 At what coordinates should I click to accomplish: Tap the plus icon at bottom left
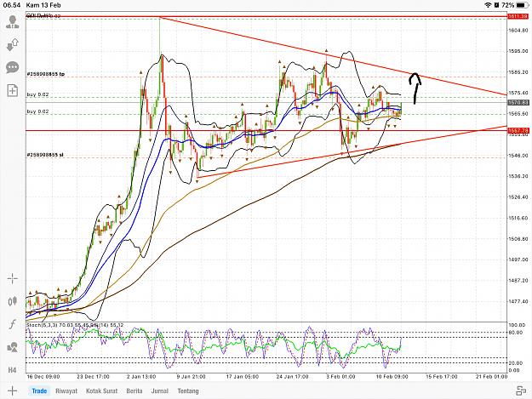click(12, 390)
